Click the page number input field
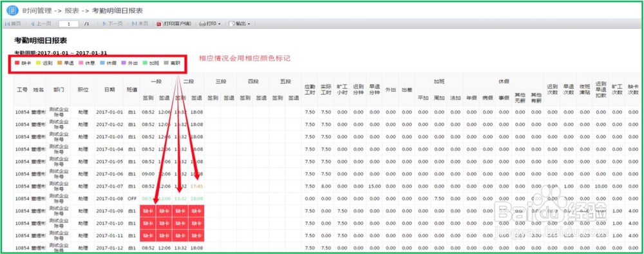 click(x=69, y=24)
